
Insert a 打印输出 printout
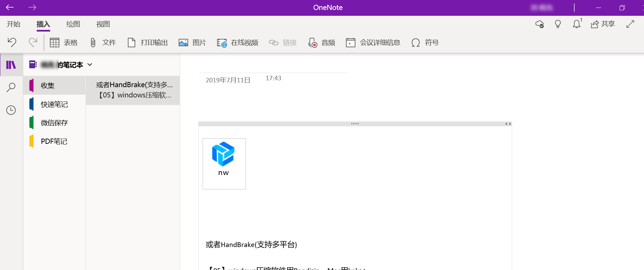148,43
